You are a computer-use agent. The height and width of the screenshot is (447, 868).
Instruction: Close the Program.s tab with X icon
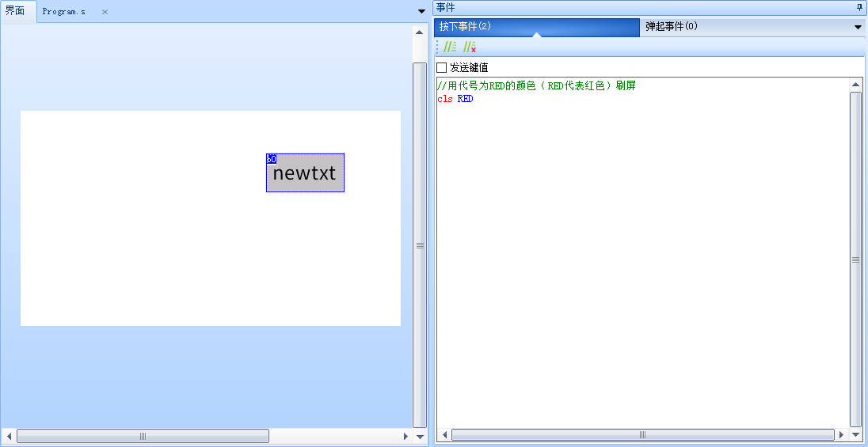coord(105,12)
